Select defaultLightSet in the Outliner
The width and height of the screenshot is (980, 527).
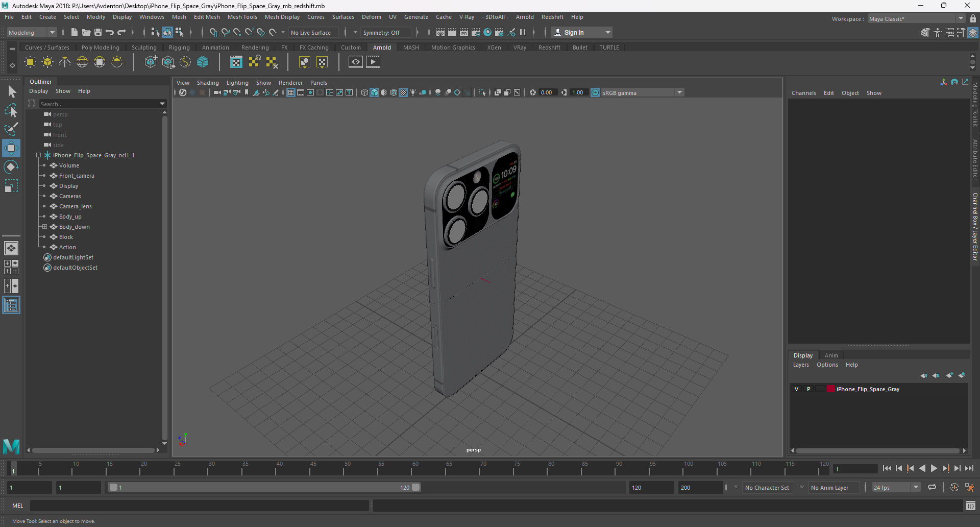(73, 257)
